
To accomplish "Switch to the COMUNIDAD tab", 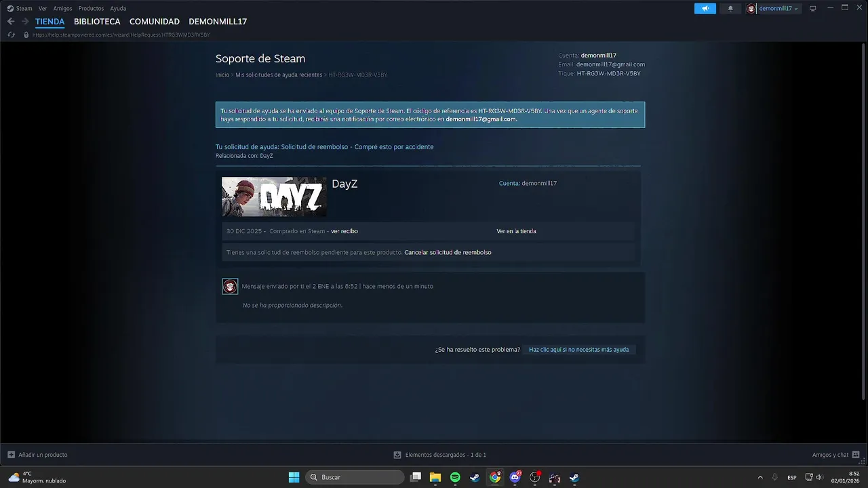I will [155, 22].
